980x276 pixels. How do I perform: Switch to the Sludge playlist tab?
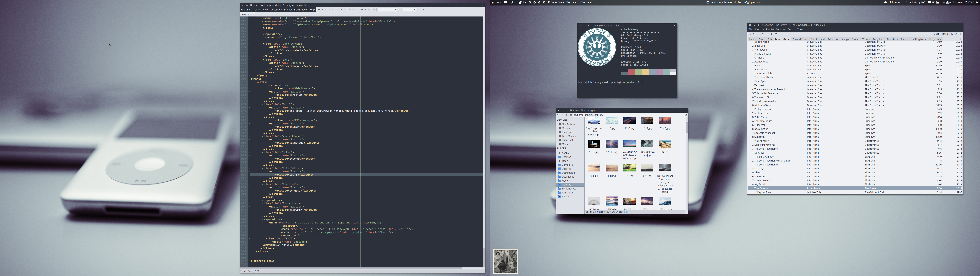(x=845, y=39)
